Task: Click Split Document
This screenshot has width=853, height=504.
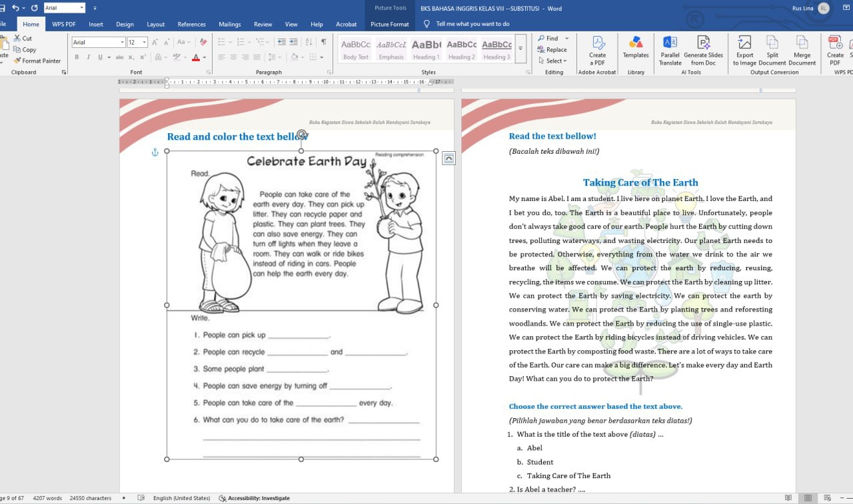Action: point(772,50)
